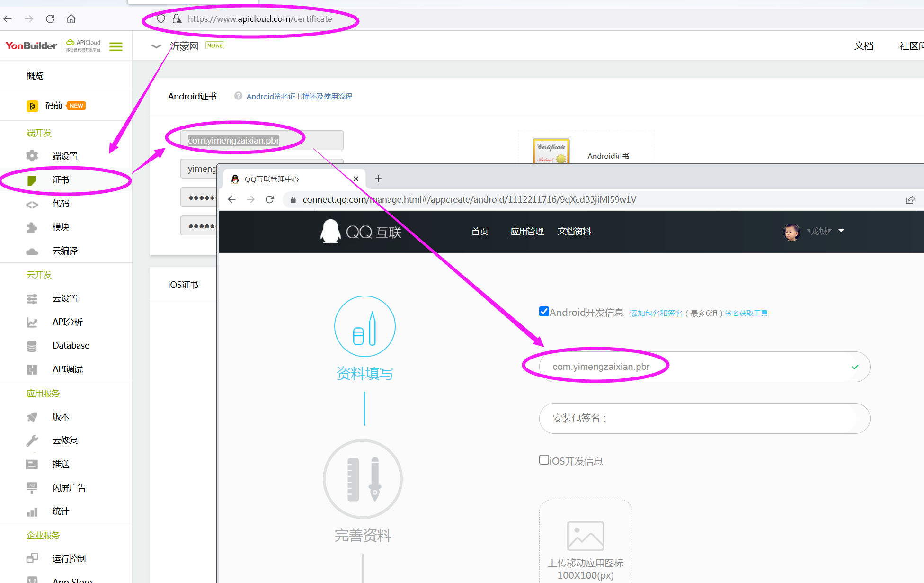Reload the QQ connect page
Image resolution: width=924 pixels, height=583 pixels.
coord(270,200)
